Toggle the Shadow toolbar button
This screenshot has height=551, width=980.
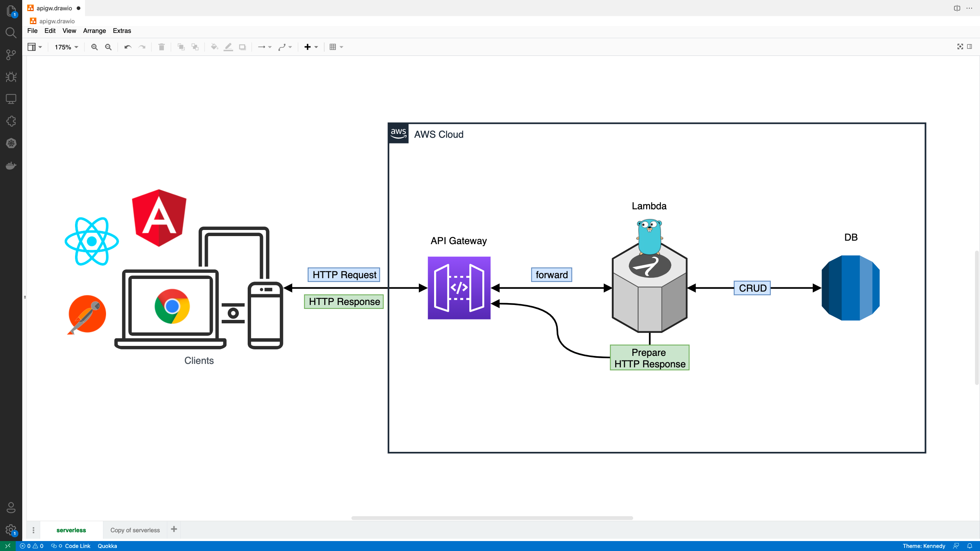[x=242, y=47]
